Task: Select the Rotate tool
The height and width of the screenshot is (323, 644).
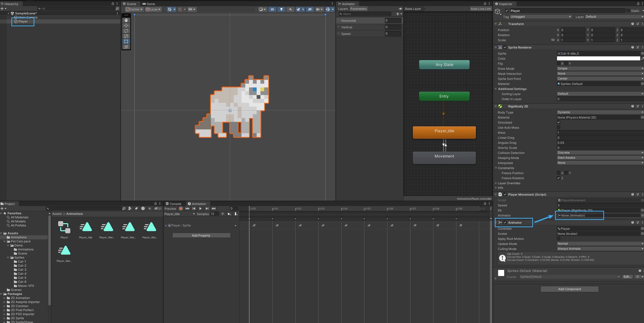Action: [126, 31]
